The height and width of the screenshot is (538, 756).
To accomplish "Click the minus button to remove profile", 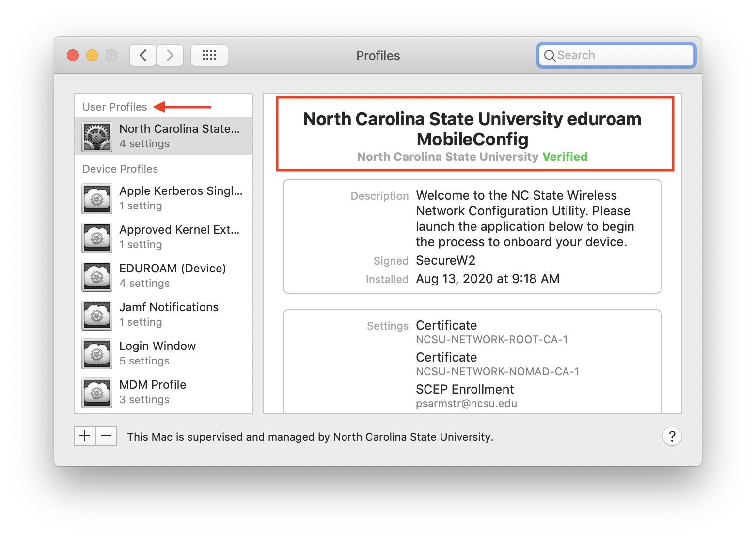I will pos(106,436).
